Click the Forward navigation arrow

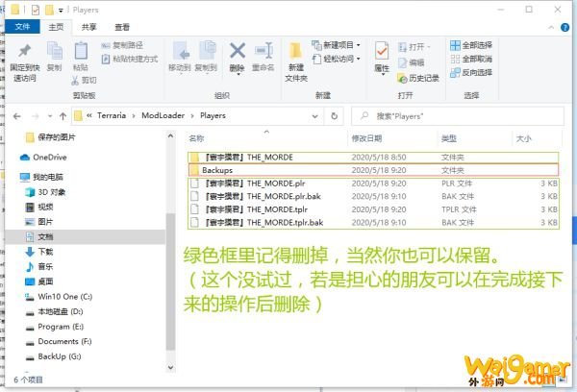(x=35, y=116)
